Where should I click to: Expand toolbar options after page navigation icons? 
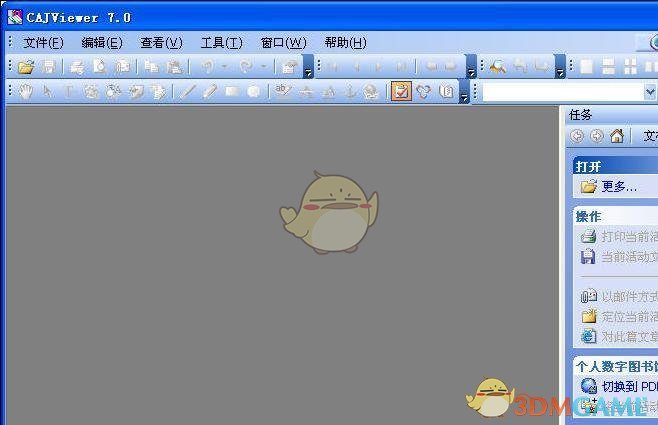(x=471, y=67)
